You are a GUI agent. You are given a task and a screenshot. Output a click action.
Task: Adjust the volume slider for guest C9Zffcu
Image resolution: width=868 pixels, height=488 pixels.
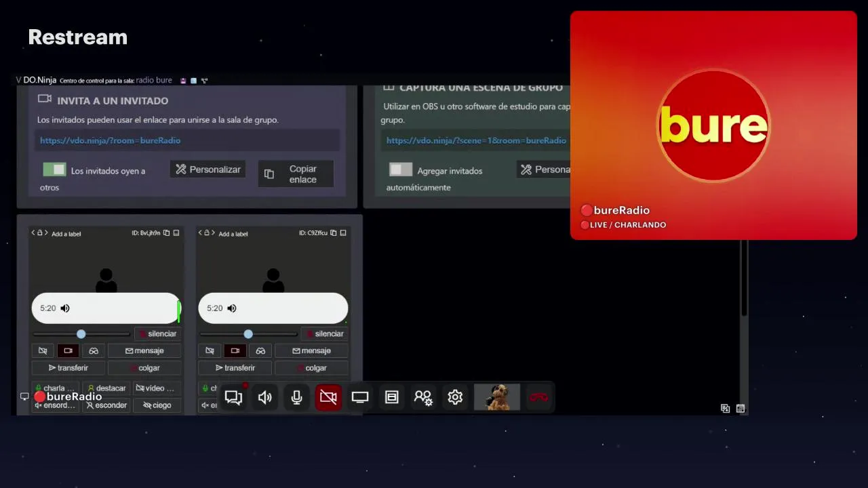click(x=248, y=334)
